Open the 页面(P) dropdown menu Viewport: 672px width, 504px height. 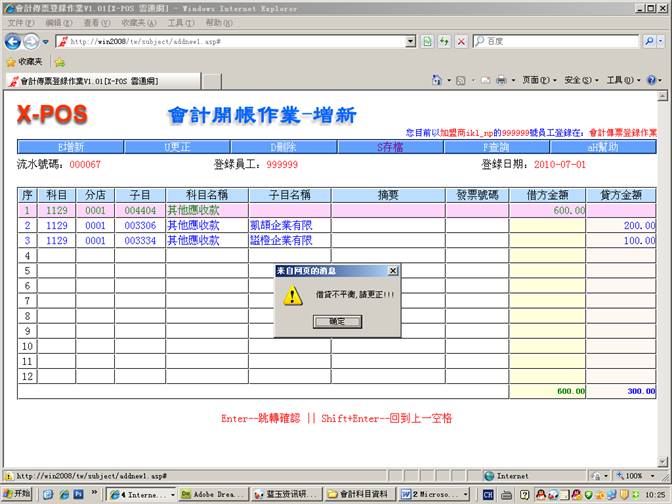539,80
